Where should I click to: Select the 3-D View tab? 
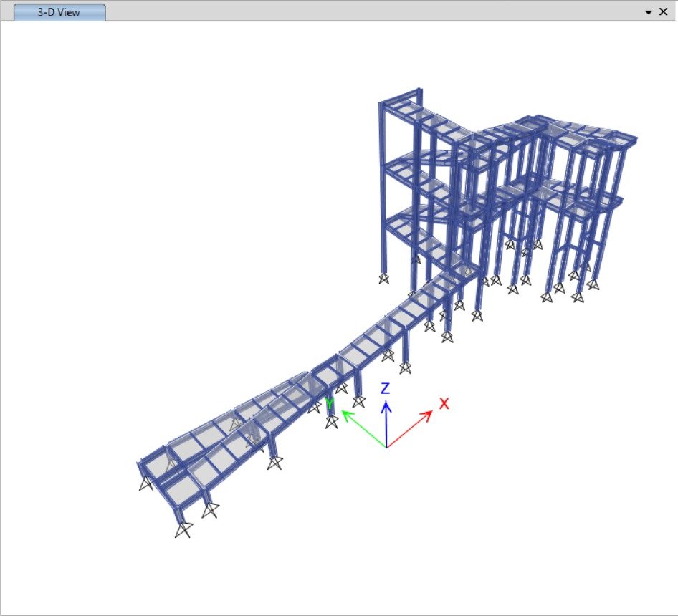(59, 12)
